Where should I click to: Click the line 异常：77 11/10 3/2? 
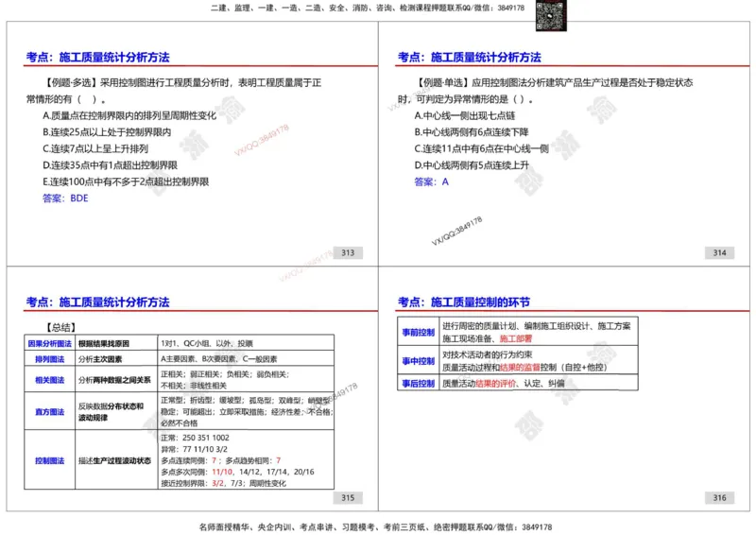click(195, 449)
